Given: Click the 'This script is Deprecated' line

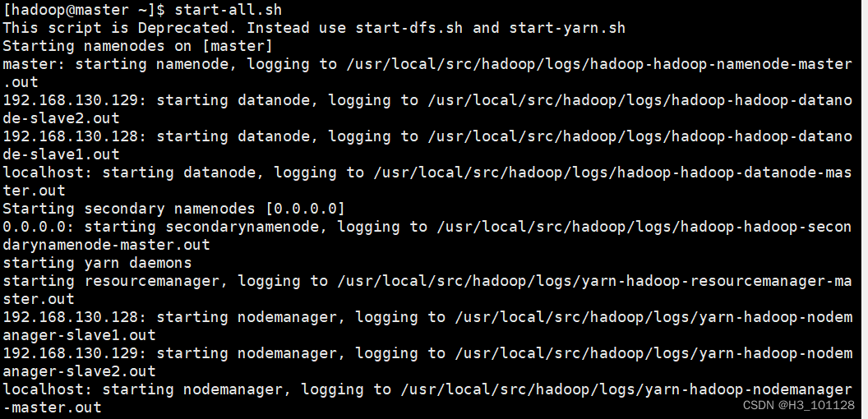Looking at the screenshot, I should 314,28.
